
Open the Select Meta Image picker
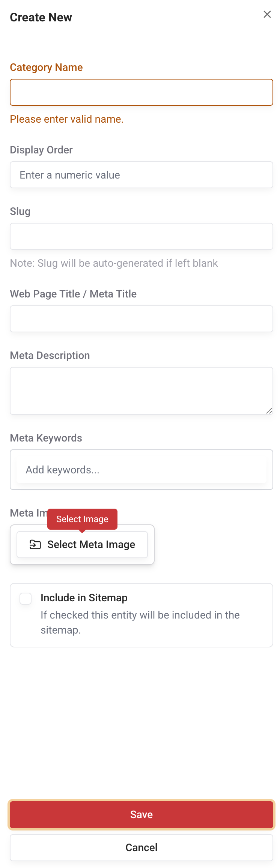point(82,544)
